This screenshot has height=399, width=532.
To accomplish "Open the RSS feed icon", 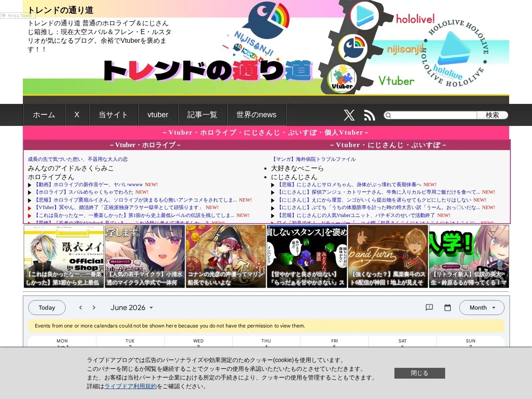I will point(369,115).
